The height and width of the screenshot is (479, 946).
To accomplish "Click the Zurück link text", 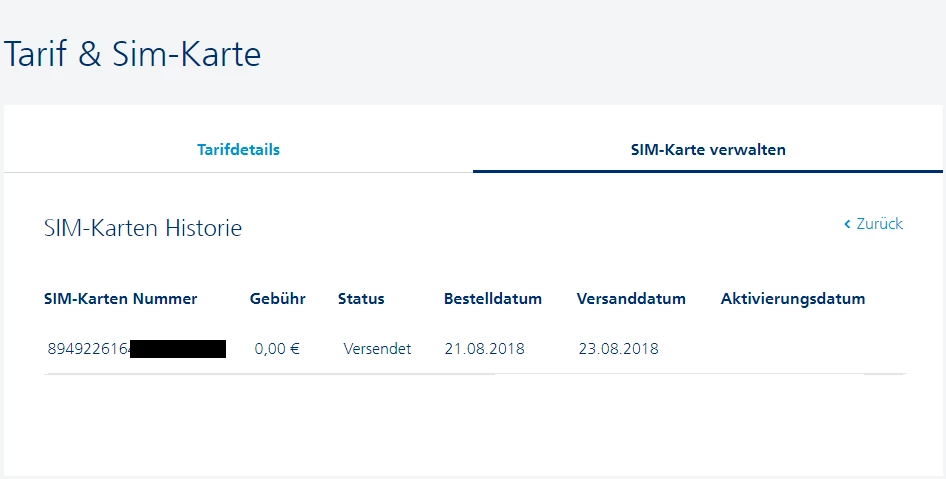I will [x=879, y=224].
